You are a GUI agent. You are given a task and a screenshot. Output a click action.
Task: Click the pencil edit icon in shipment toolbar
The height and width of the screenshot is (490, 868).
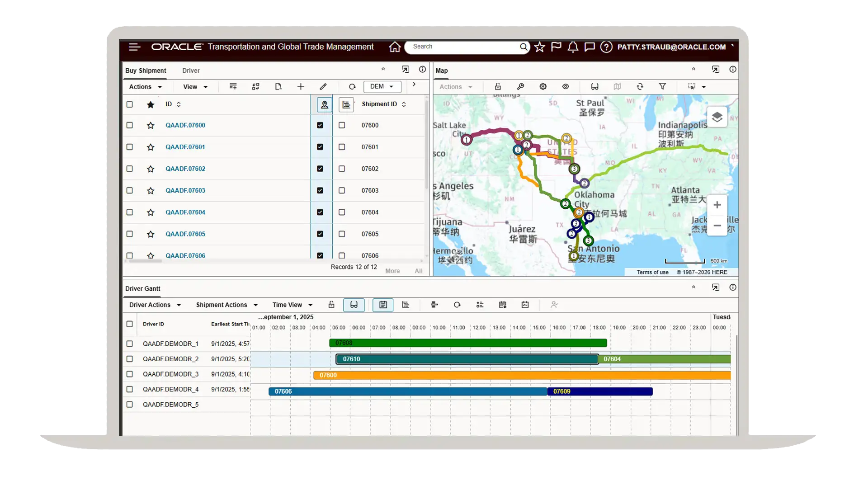pos(323,86)
